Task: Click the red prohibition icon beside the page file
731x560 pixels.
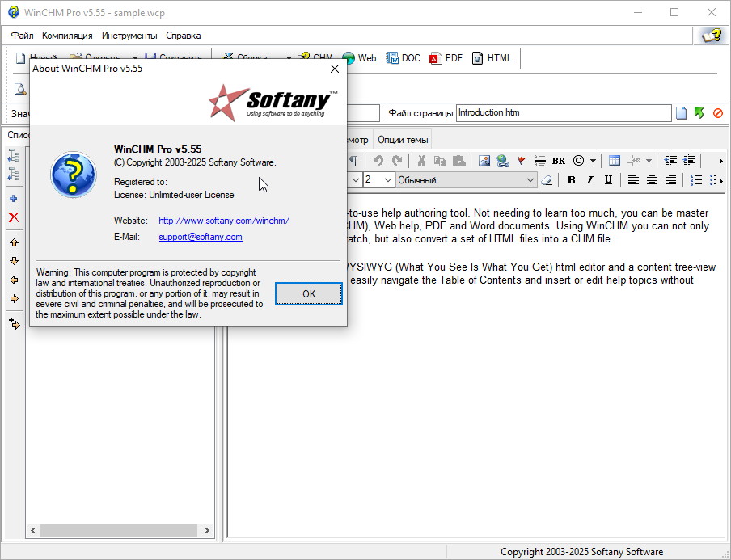Action: pos(718,113)
